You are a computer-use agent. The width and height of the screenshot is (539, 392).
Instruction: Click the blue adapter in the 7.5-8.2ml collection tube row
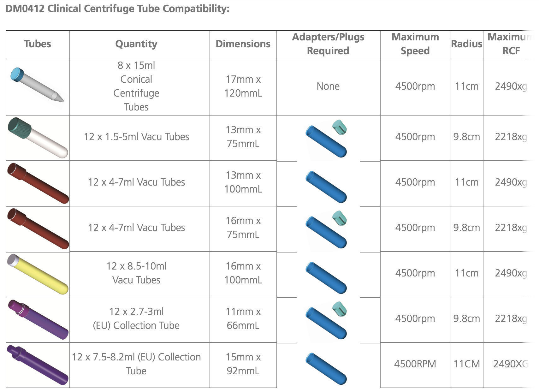(x=326, y=368)
